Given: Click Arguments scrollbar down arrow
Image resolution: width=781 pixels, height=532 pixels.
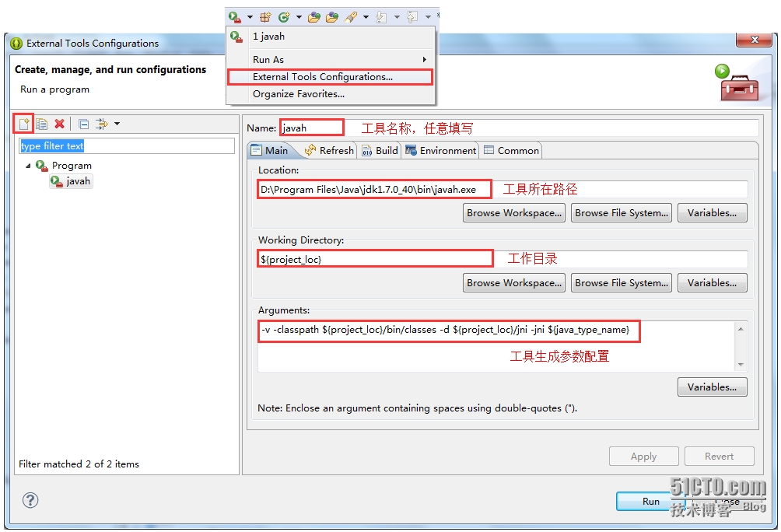Looking at the screenshot, I should pyautogui.click(x=741, y=365).
